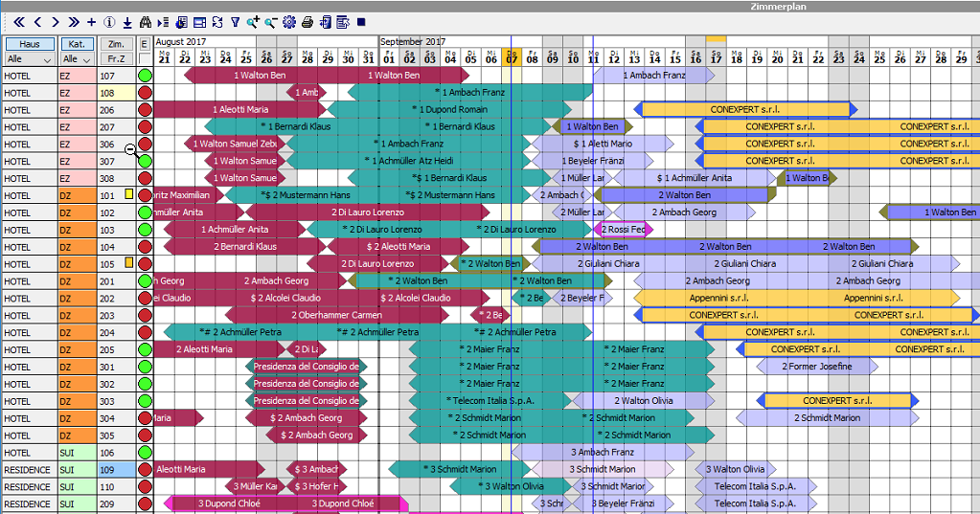
Task: Open settings via the gear icon
Action: coord(288,22)
